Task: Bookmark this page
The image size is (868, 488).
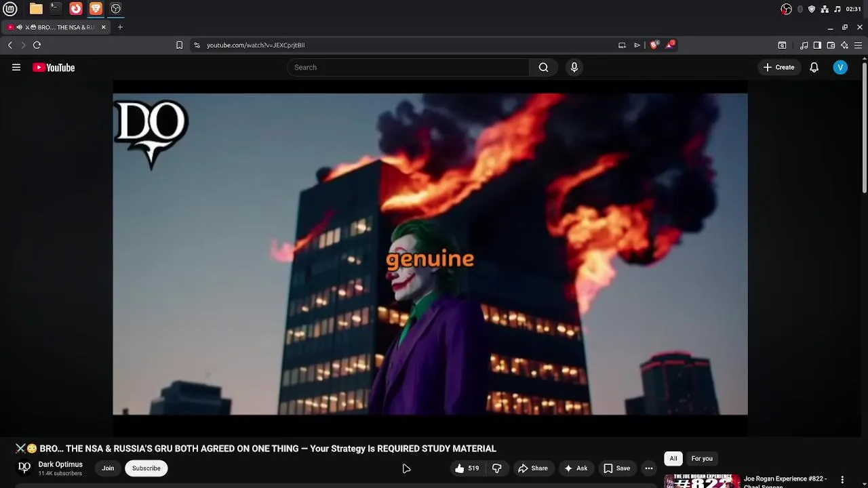Action: point(179,45)
